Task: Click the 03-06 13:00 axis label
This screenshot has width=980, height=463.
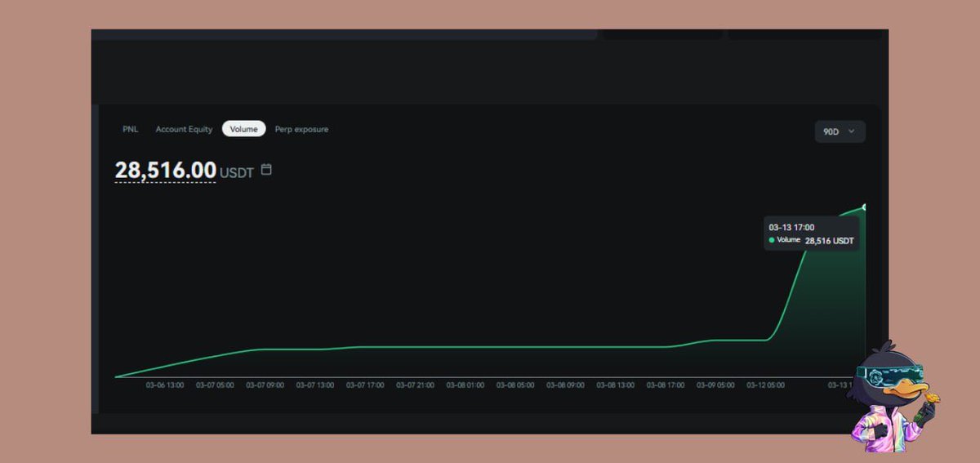Action: pyautogui.click(x=165, y=385)
